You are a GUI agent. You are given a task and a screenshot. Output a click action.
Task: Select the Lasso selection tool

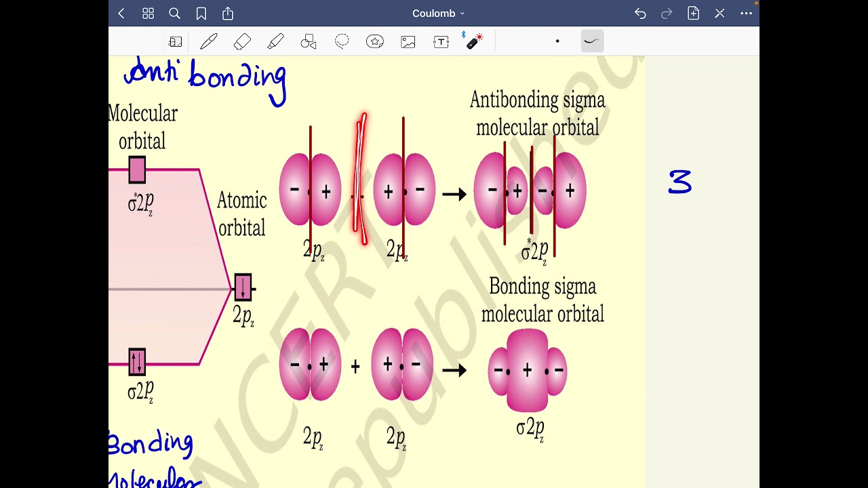point(342,42)
